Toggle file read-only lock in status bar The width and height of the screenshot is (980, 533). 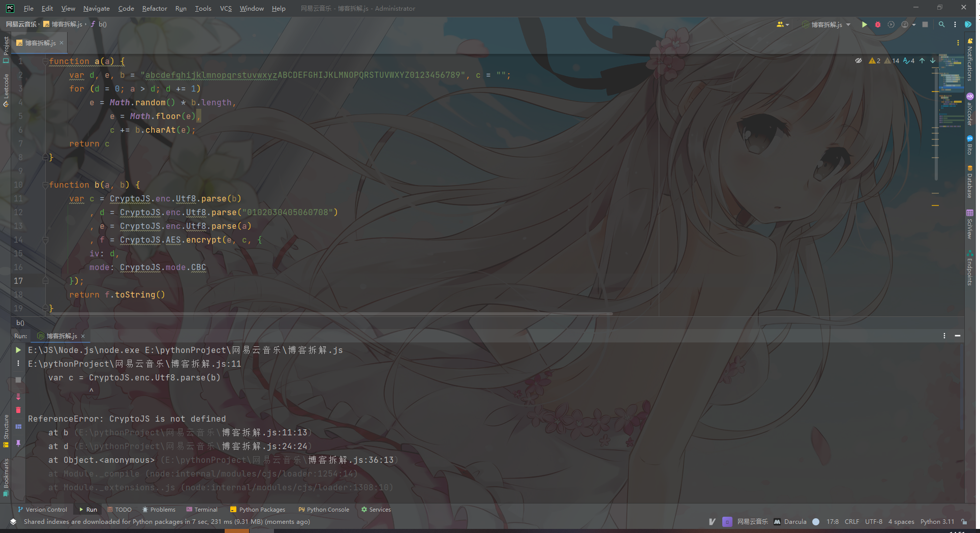click(x=964, y=522)
